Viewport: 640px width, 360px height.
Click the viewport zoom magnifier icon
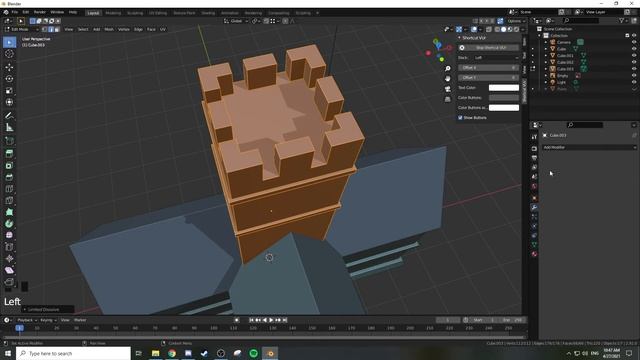pyautogui.click(x=448, y=69)
